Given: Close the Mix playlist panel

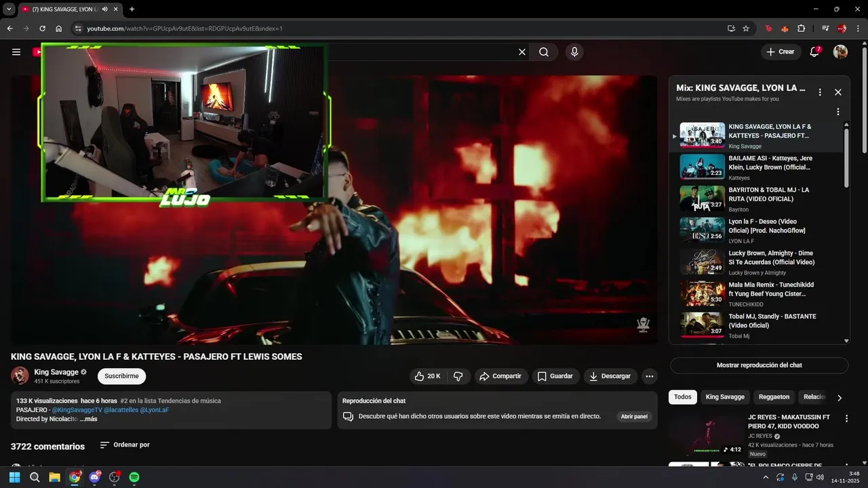Looking at the screenshot, I should 838,92.
